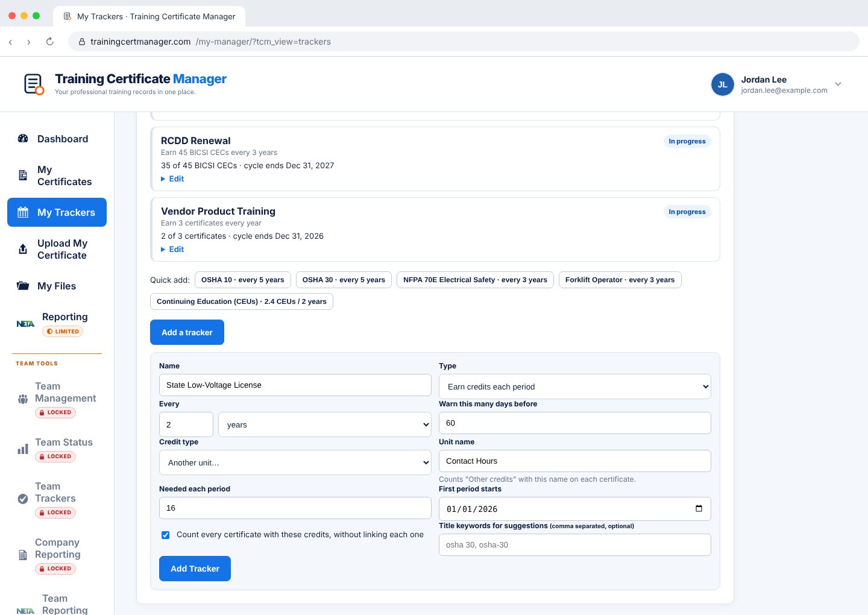Open the Credit type dropdown
Image resolution: width=868 pixels, height=615 pixels.
295,462
